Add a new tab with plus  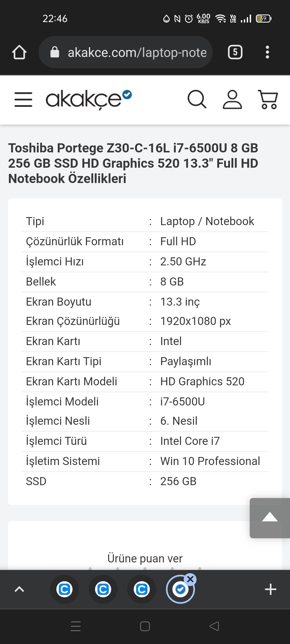click(x=270, y=590)
